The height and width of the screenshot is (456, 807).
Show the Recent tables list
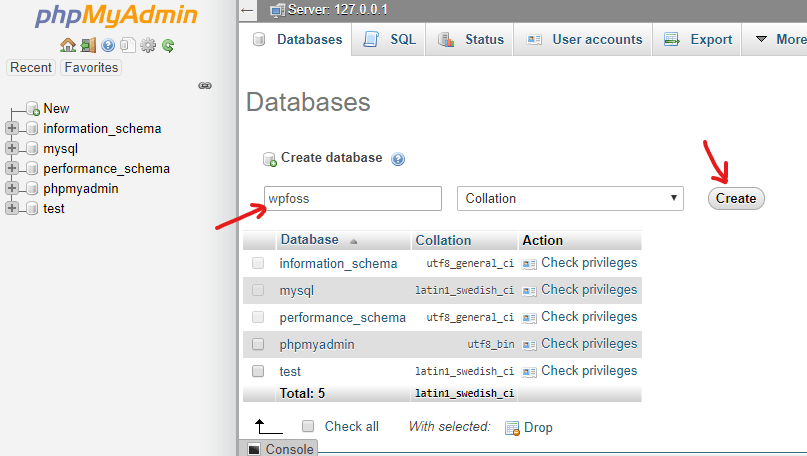point(31,67)
